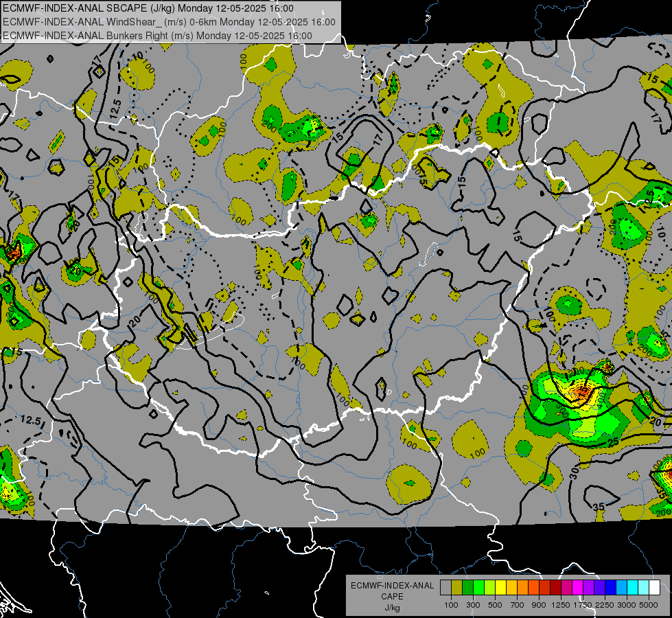Click the sky blue swatch before 3000
This screenshot has height=618, width=672.
click(x=621, y=588)
